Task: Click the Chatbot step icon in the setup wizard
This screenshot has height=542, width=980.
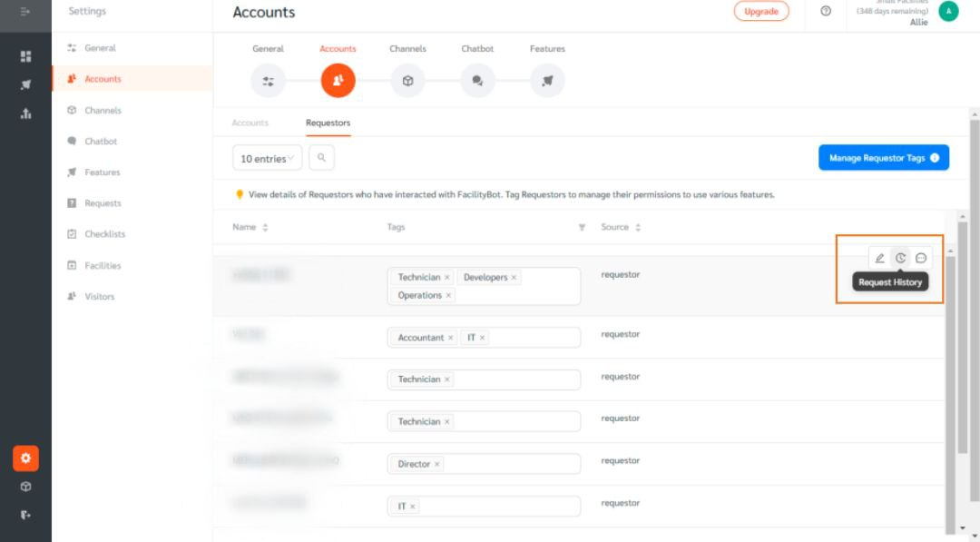Action: click(x=477, y=80)
